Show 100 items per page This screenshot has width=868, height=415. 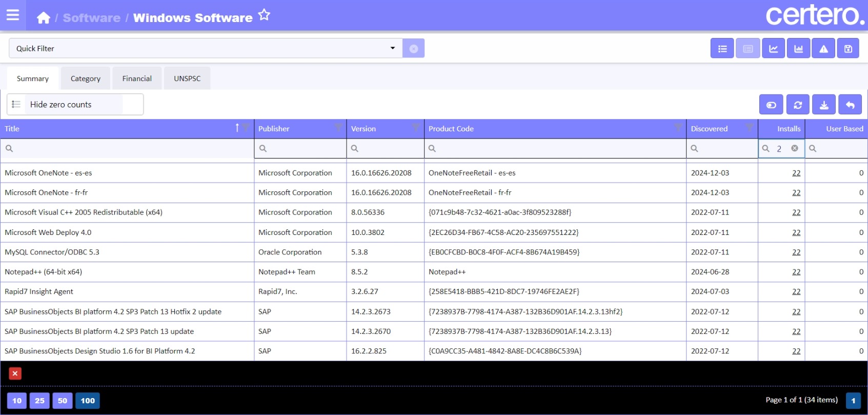click(88, 401)
